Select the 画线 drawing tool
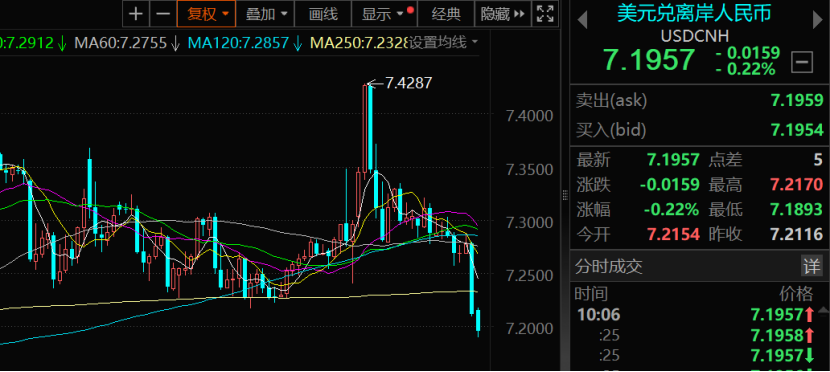Viewport: 830px width, 372px height. [323, 14]
